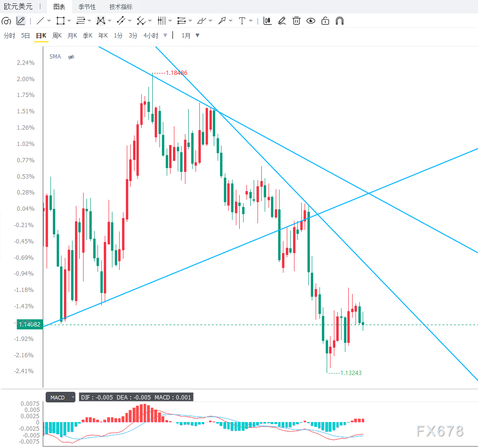Click the edit drawing pen icon
Image resolution: width=478 pixels, height=448 pixels.
coord(282,21)
